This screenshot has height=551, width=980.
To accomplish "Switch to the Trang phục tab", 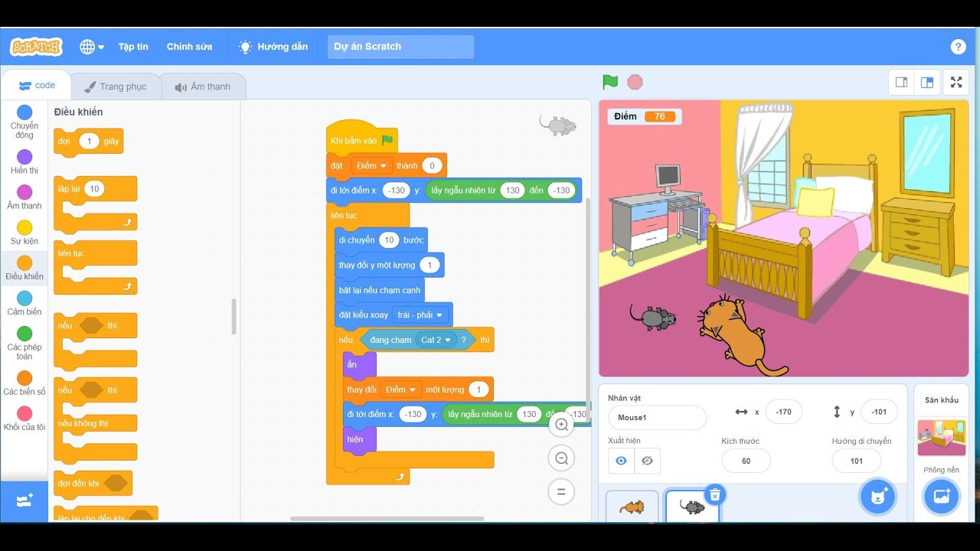I will tap(116, 86).
